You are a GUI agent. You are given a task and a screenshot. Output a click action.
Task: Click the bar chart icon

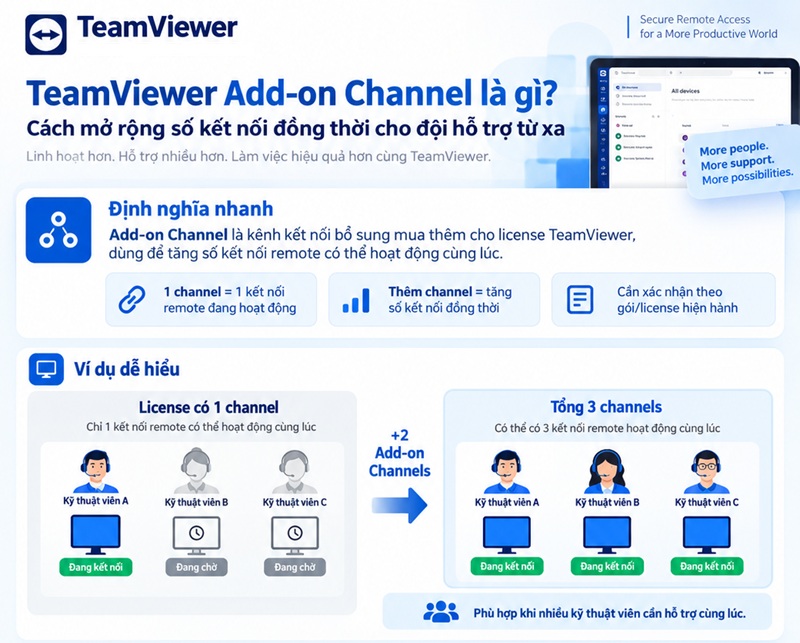(x=356, y=300)
